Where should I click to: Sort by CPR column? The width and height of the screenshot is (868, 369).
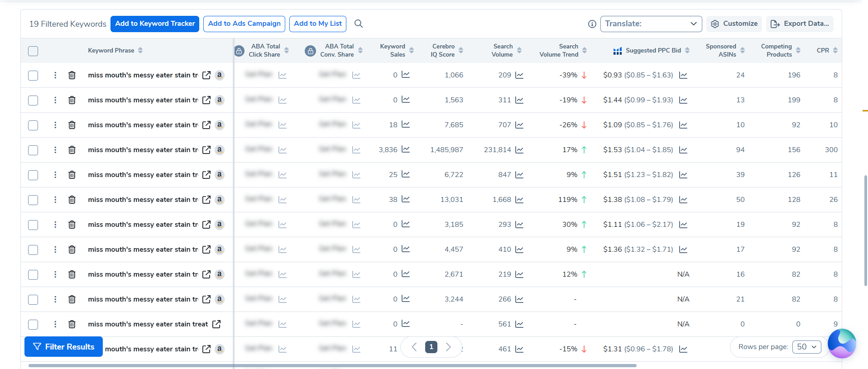click(835, 50)
